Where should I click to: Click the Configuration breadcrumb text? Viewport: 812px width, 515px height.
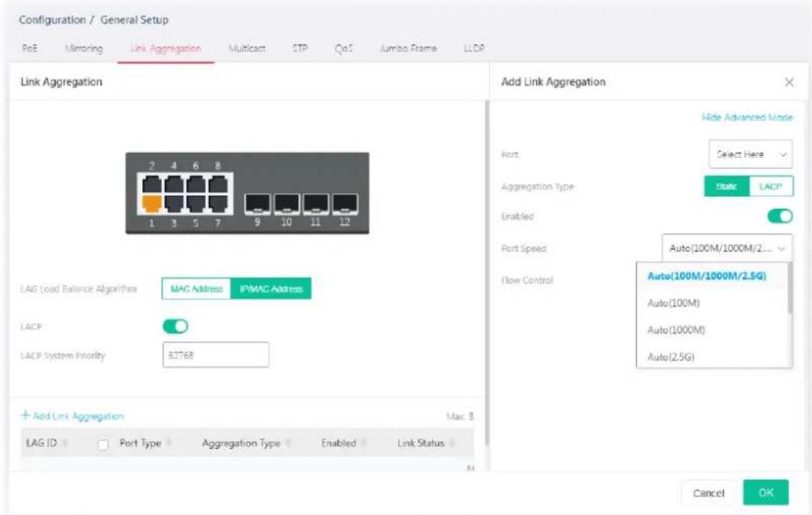52,20
